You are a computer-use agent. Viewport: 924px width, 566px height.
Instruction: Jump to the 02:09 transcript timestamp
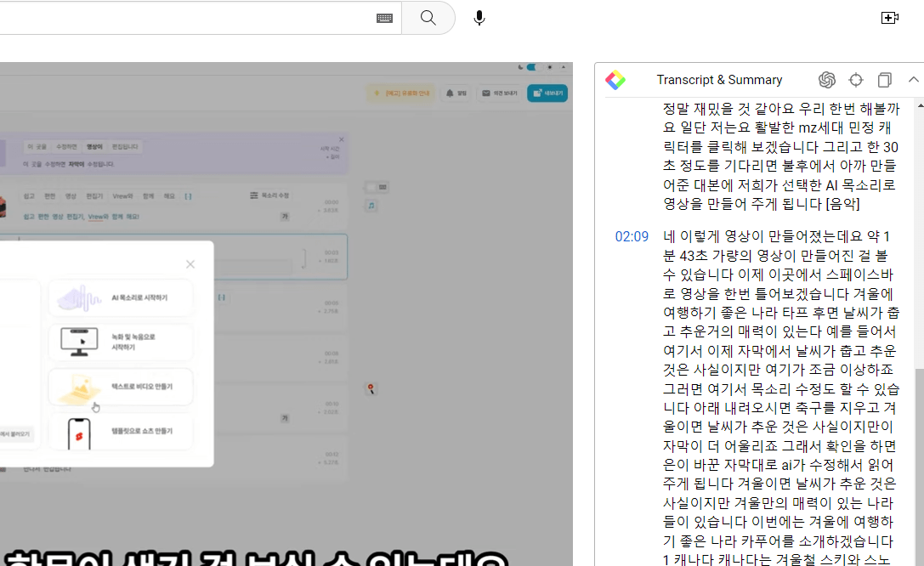[631, 236]
